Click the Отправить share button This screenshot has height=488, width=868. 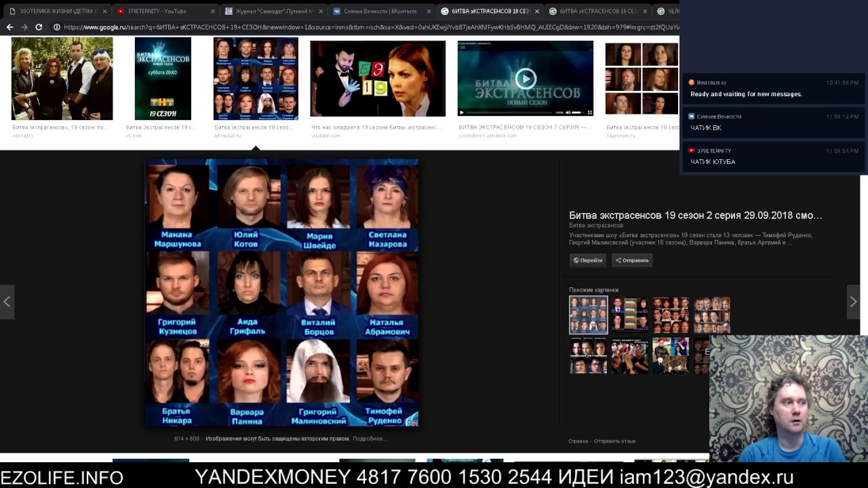point(632,260)
